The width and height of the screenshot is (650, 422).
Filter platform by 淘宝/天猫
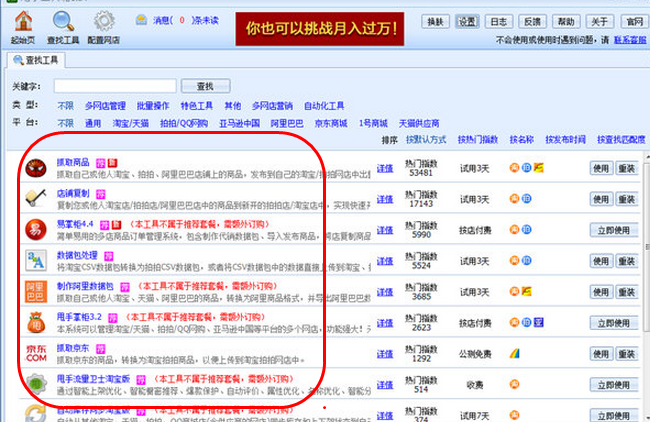131,124
